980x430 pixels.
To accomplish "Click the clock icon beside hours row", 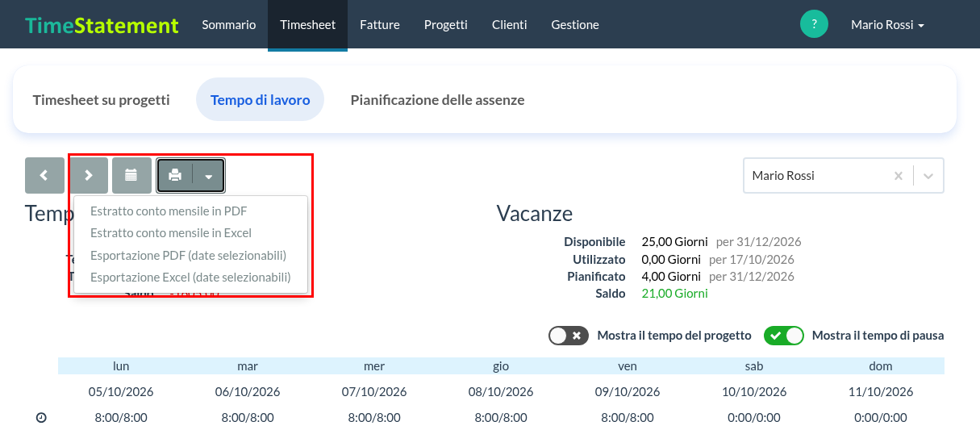I will click(41, 418).
